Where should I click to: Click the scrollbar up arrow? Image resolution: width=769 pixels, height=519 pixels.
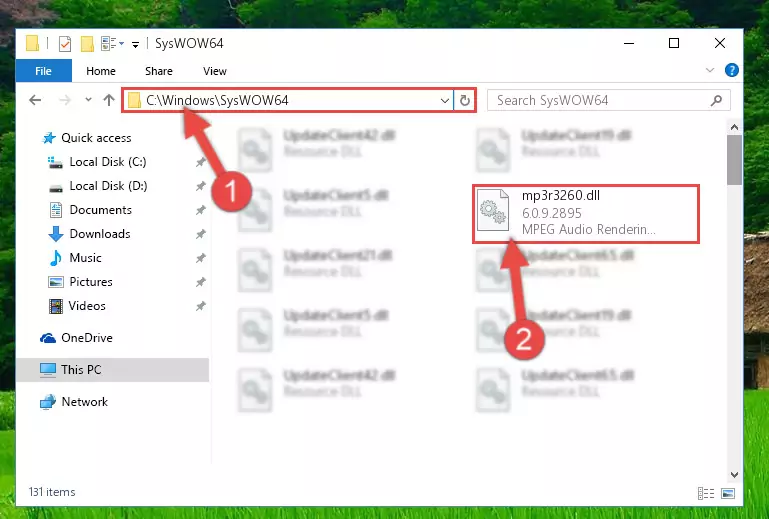(734, 128)
